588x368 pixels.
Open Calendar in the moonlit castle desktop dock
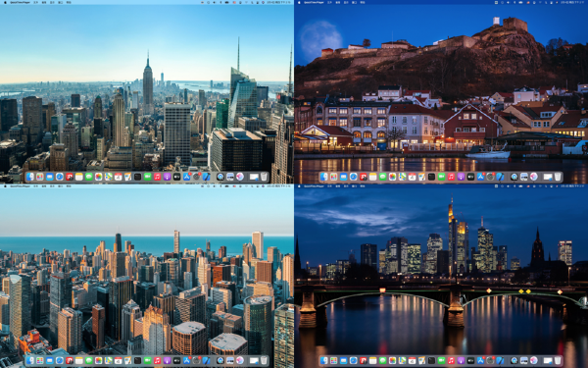tap(413, 177)
